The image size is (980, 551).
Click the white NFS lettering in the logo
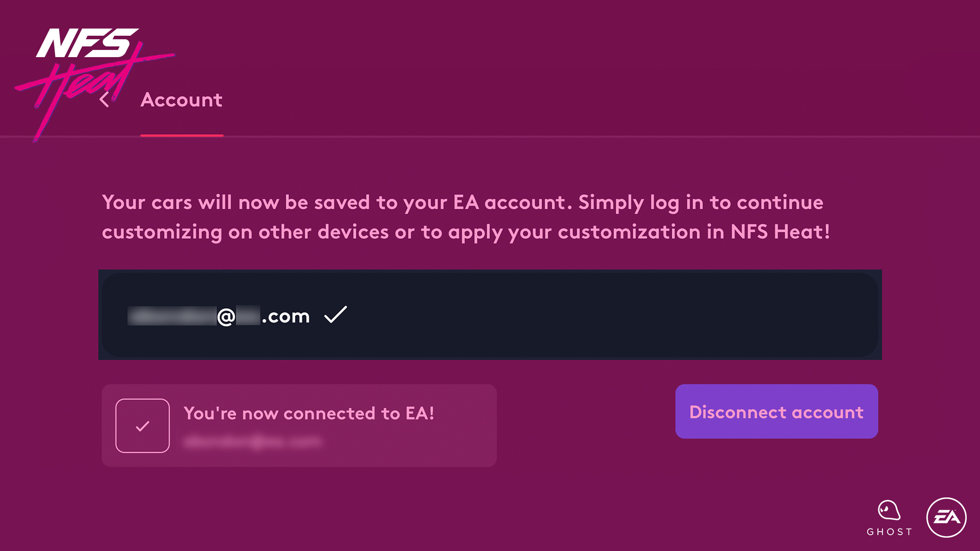coord(87,43)
